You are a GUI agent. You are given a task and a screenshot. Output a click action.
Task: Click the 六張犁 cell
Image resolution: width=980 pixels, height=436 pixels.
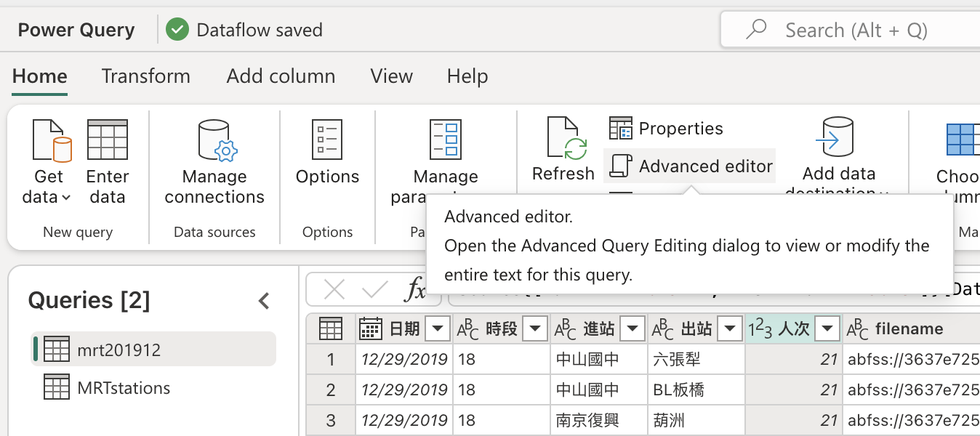coord(696,359)
